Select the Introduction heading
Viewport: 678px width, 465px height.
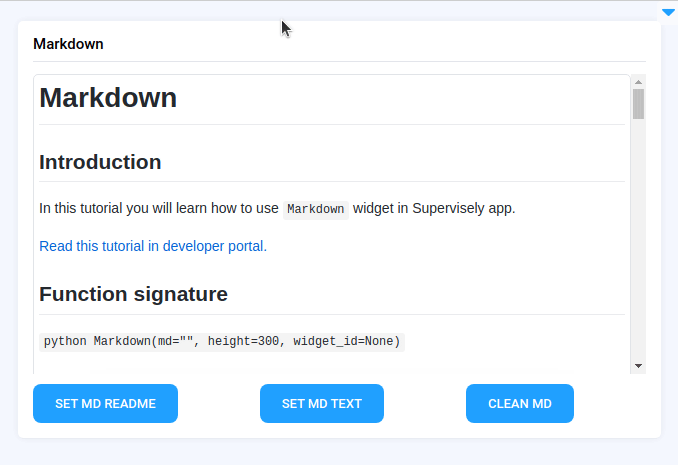click(x=100, y=162)
